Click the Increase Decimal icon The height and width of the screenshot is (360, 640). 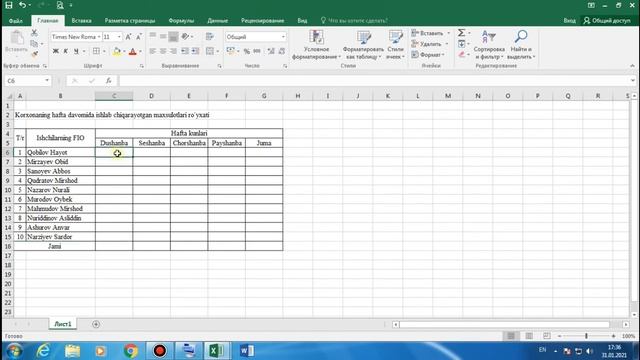[271, 51]
